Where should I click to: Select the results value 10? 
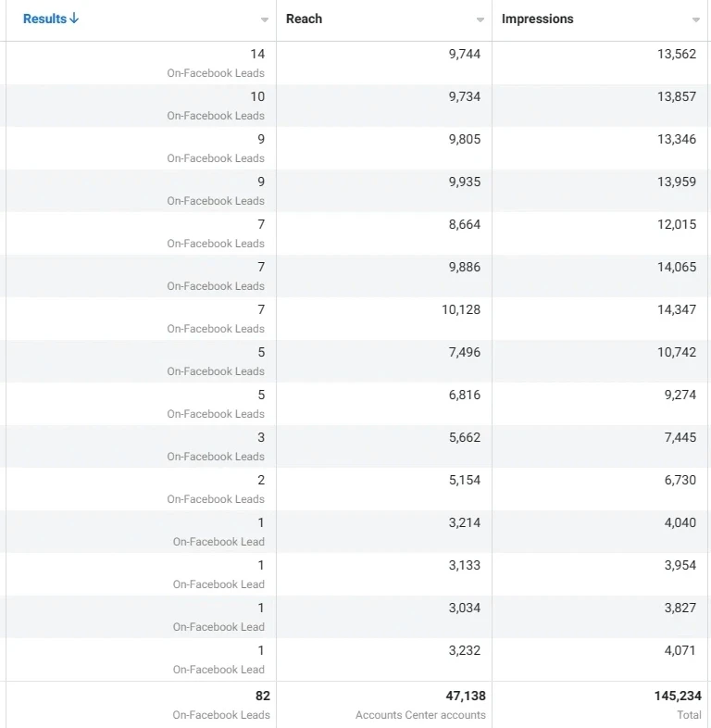257,97
